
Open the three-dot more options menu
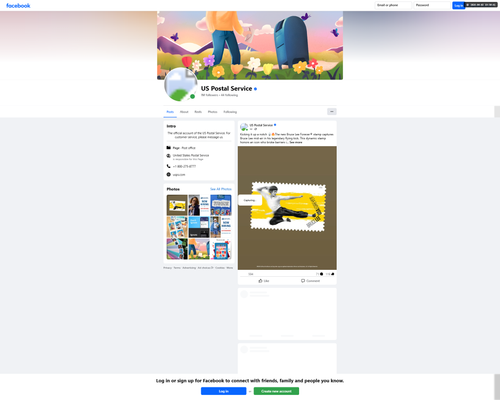click(332, 111)
